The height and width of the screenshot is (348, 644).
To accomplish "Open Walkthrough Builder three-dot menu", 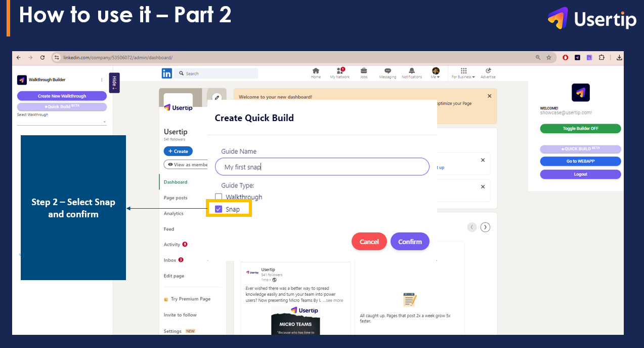I will tap(102, 80).
